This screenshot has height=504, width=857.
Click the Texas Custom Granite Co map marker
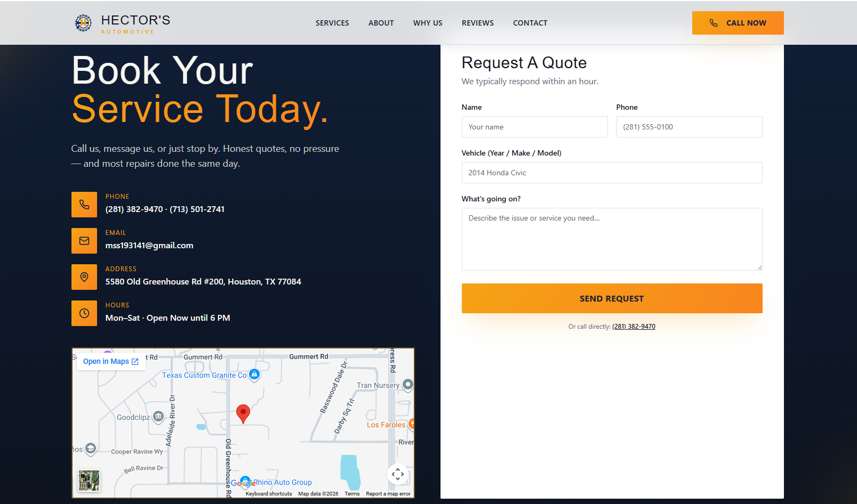254,375
